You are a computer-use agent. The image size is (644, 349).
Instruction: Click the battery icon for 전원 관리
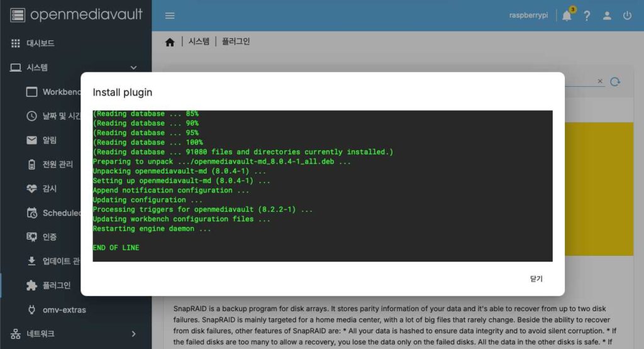click(31, 165)
